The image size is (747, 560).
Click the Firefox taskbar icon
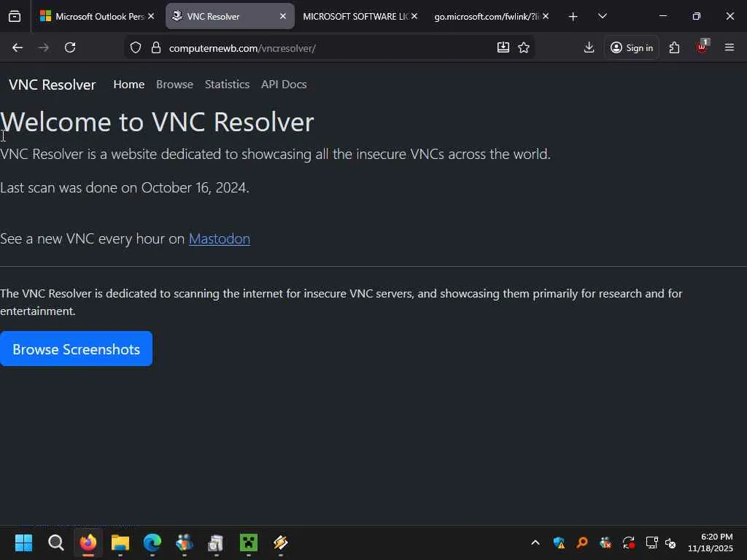[88, 542]
